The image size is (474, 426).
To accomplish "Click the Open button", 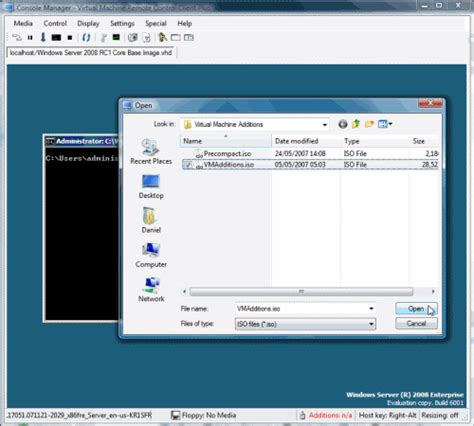I will tap(416, 309).
